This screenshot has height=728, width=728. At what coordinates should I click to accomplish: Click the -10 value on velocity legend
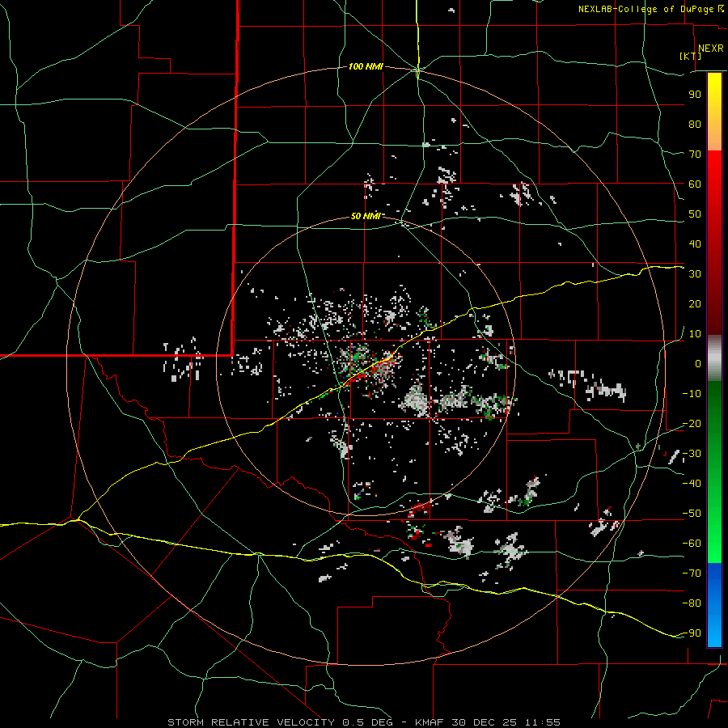click(x=692, y=394)
